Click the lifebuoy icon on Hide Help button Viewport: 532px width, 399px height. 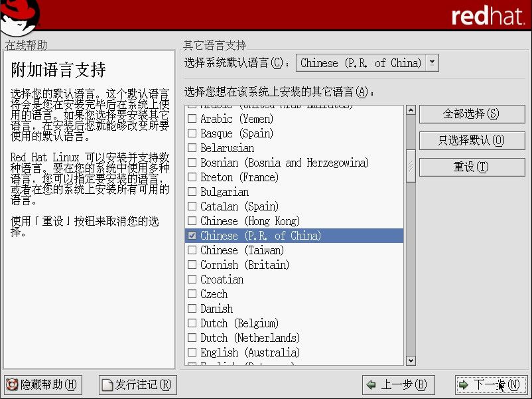point(12,385)
